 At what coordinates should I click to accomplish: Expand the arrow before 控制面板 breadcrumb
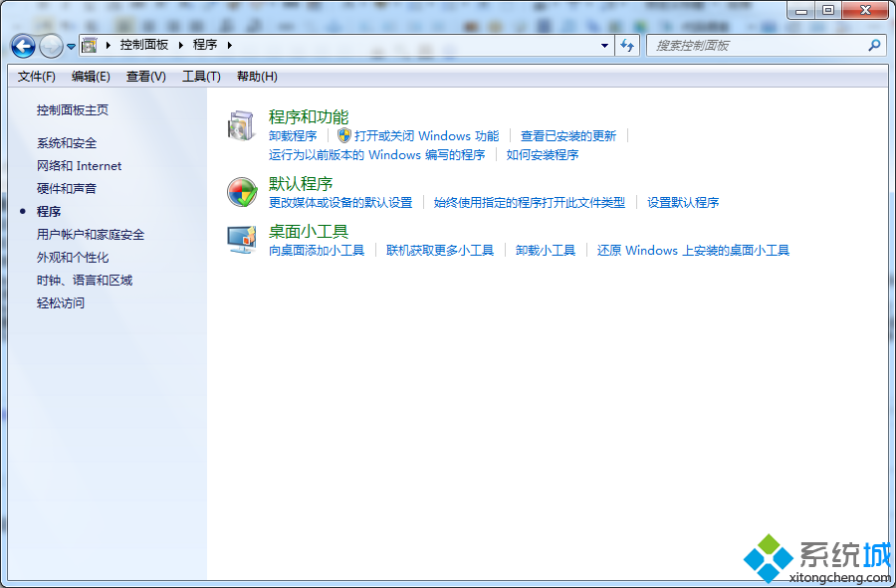point(108,45)
